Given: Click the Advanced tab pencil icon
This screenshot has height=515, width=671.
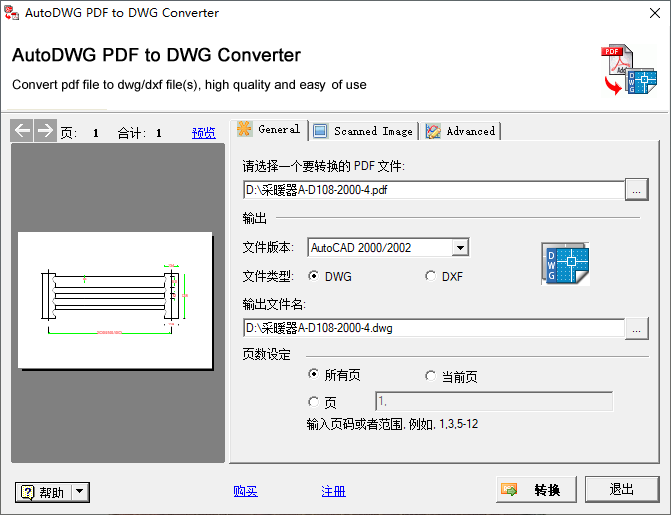Looking at the screenshot, I should (433, 131).
